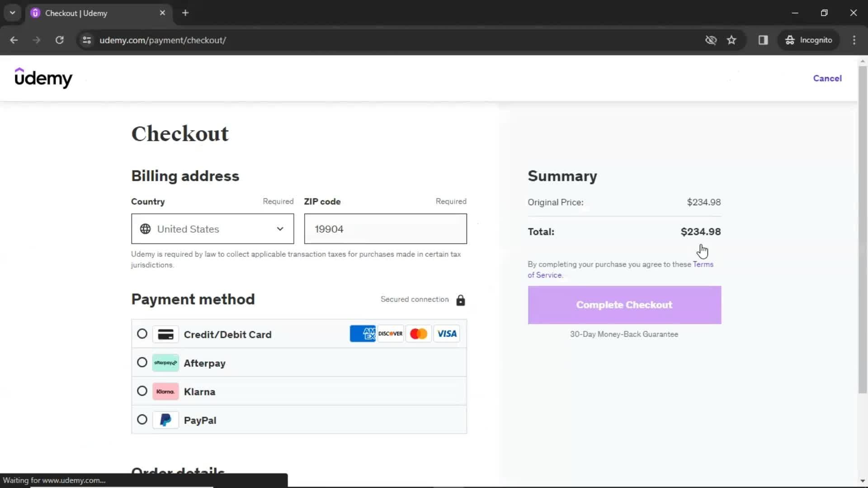Select the Credit/Debit Card radio button

[142, 333]
